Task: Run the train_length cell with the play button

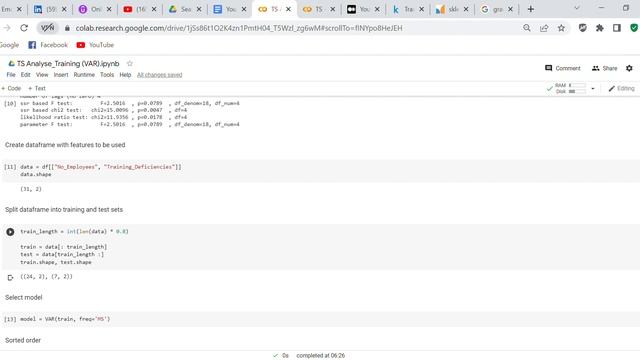Action: click(10, 232)
